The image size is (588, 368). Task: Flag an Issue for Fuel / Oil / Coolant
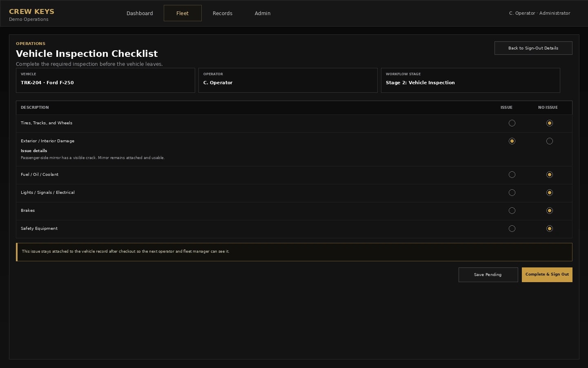pos(512,175)
